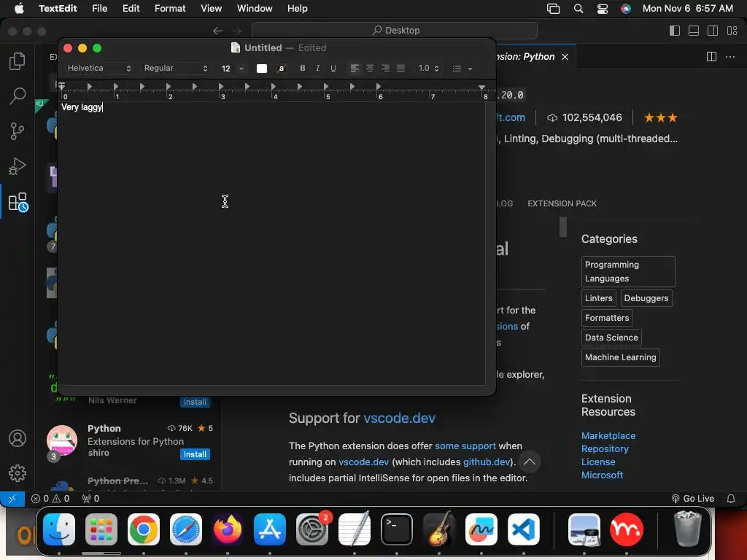Open the File menu
Image resolution: width=747 pixels, height=560 pixels.
click(x=99, y=8)
